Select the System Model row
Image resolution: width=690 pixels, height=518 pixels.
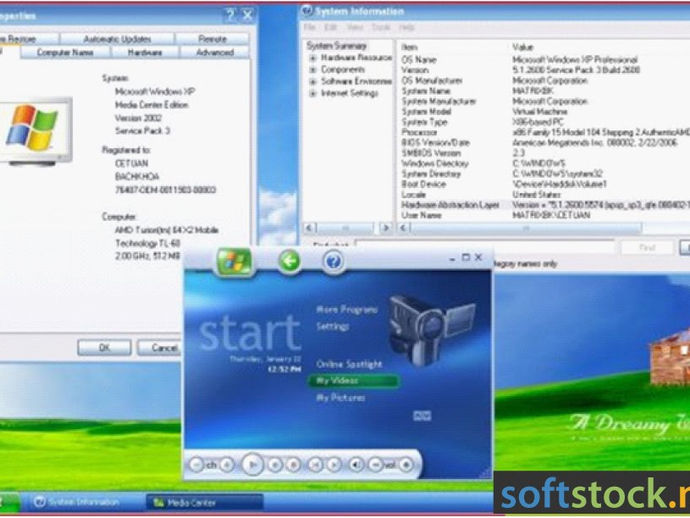pyautogui.click(x=545, y=112)
